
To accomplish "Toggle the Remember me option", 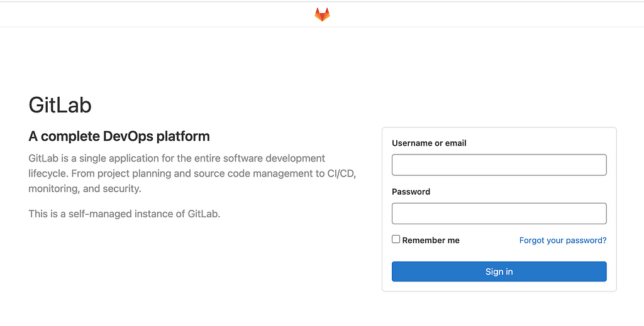I will (x=396, y=239).
